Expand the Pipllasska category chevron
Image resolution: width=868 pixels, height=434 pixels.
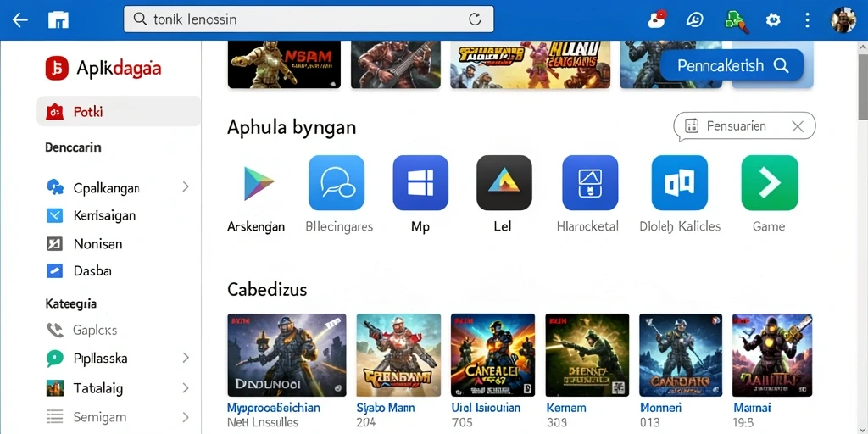[x=186, y=358]
